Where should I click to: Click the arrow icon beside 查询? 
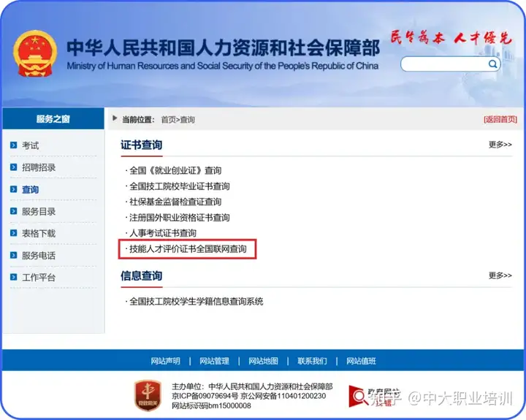[13, 189]
